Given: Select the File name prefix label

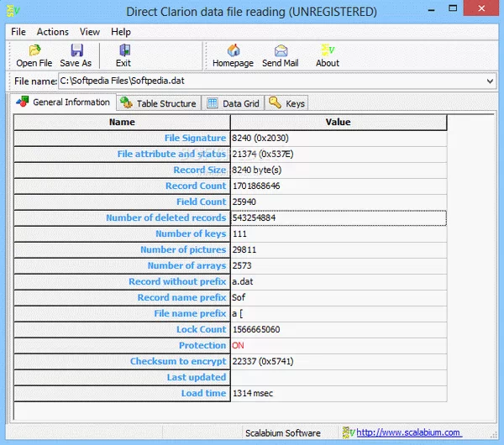Looking at the screenshot, I should (x=190, y=313).
